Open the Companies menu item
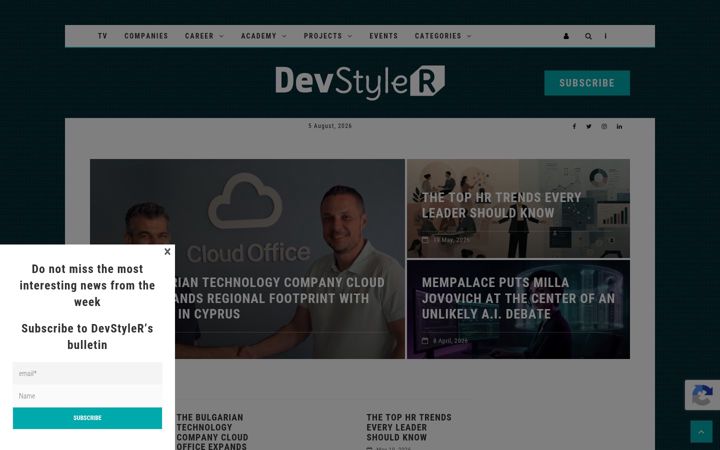The height and width of the screenshot is (450, 720). coord(146,36)
